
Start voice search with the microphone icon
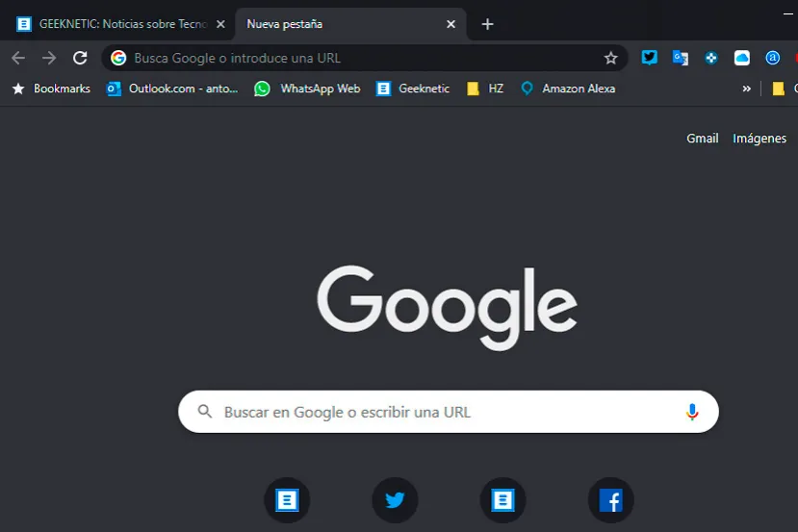click(692, 412)
